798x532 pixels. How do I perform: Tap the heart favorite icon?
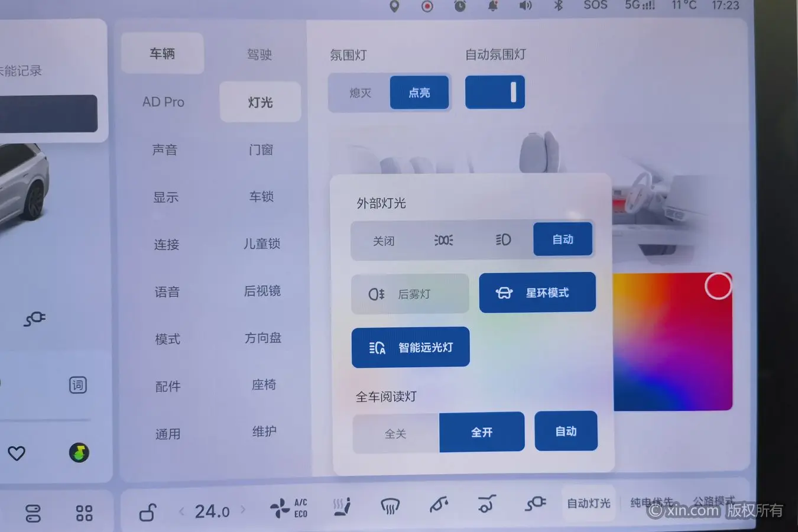(x=17, y=453)
